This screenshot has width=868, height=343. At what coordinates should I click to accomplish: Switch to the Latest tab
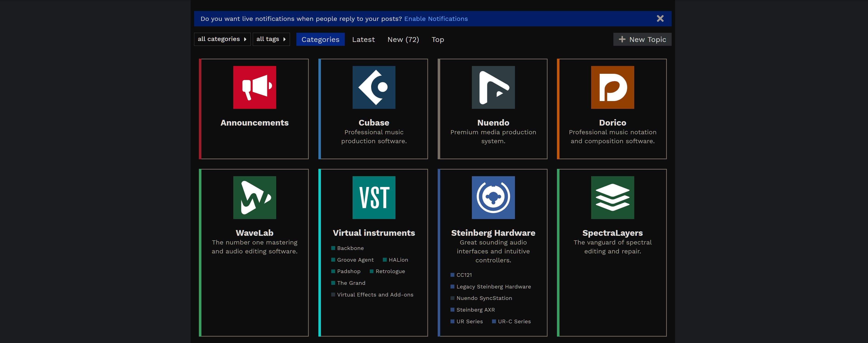[x=363, y=39]
